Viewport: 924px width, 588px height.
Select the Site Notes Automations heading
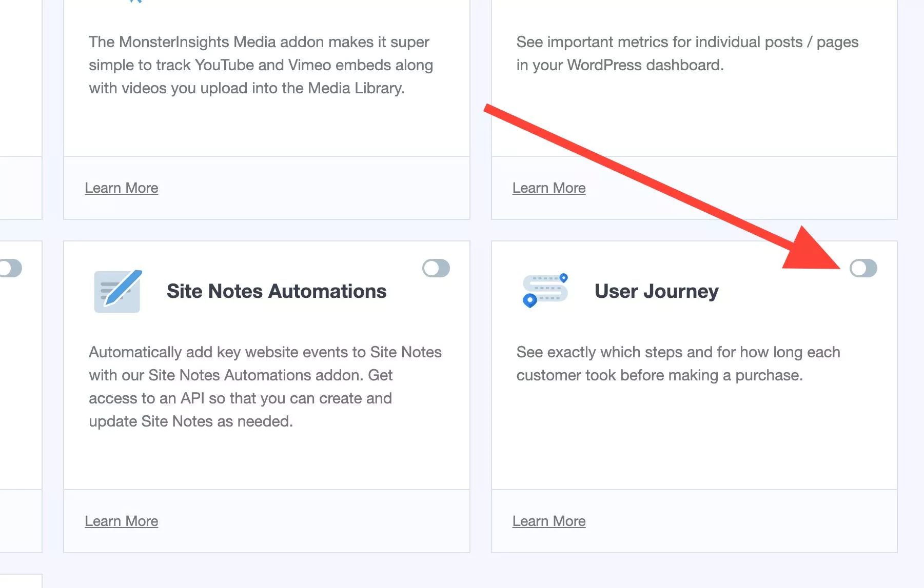point(276,291)
